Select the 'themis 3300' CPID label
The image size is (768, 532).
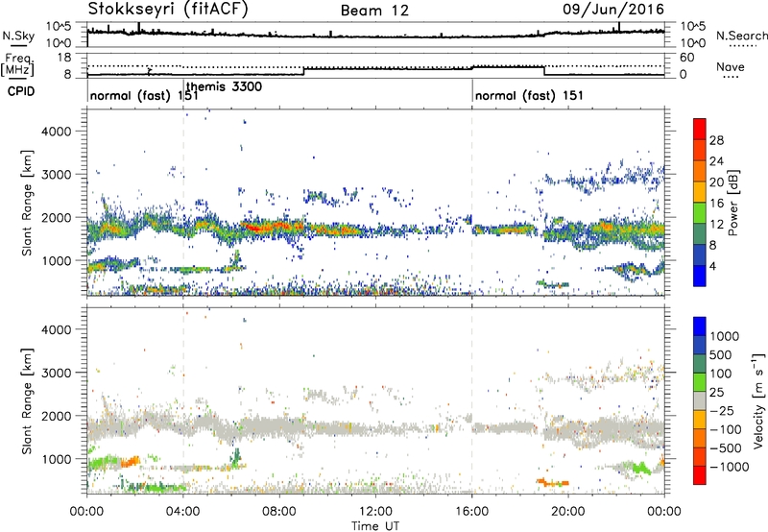(x=224, y=87)
